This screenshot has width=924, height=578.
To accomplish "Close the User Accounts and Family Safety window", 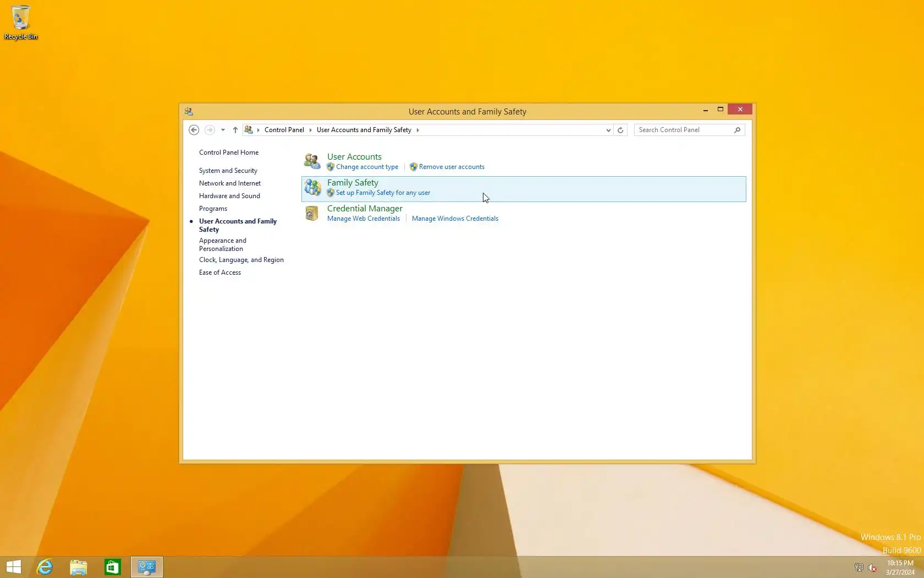I will click(740, 110).
